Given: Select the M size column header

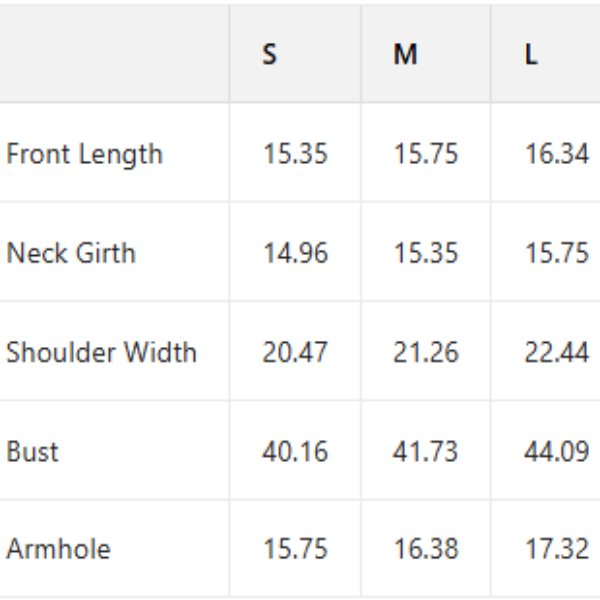Looking at the screenshot, I should coord(405,54).
